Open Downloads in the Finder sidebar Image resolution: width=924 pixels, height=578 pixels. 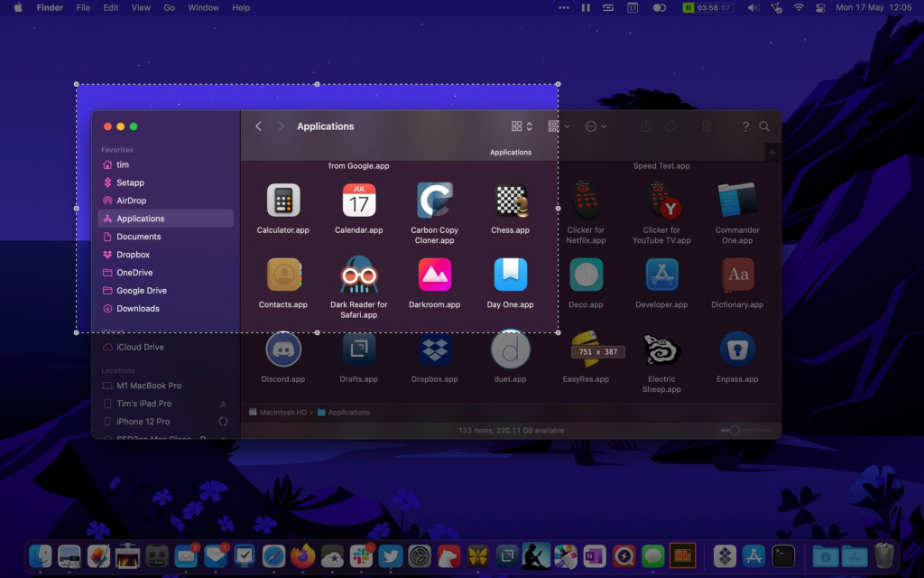[x=166, y=309]
